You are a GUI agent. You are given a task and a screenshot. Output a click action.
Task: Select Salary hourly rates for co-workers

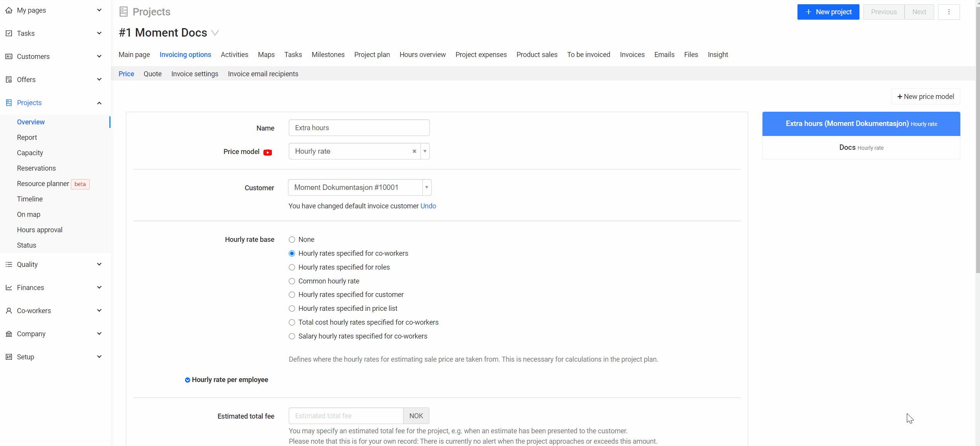click(x=292, y=336)
